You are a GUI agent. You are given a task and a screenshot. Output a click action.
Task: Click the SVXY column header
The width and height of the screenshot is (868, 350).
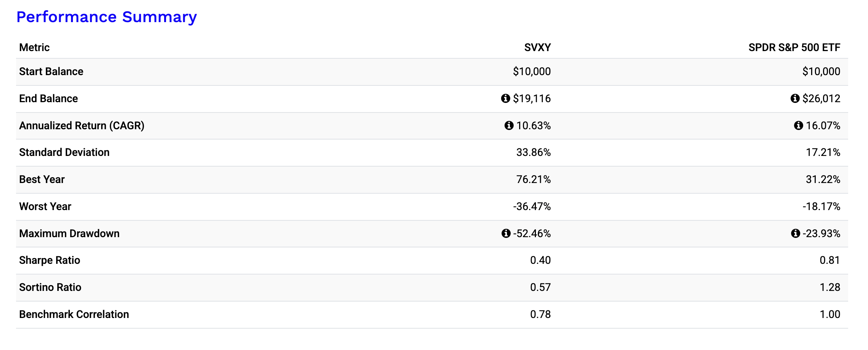pos(537,47)
